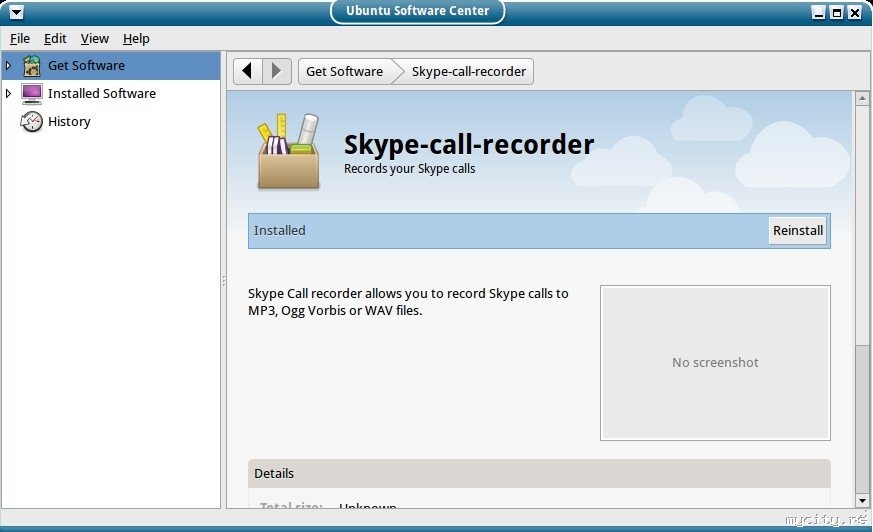Viewport: 873px width, 532px height.
Task: Click the 'Records your Skype calls' subtitle
Action: [410, 169]
